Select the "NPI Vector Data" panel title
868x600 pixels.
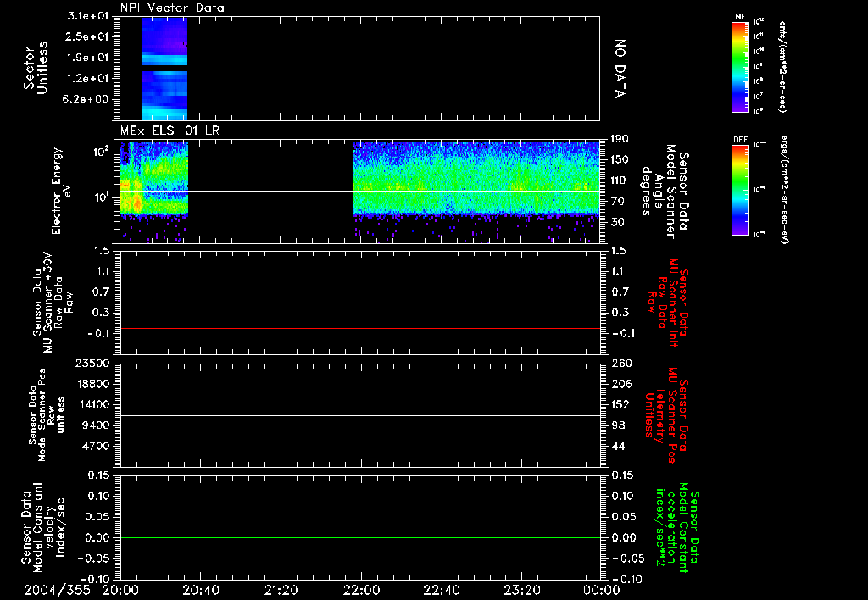(172, 8)
